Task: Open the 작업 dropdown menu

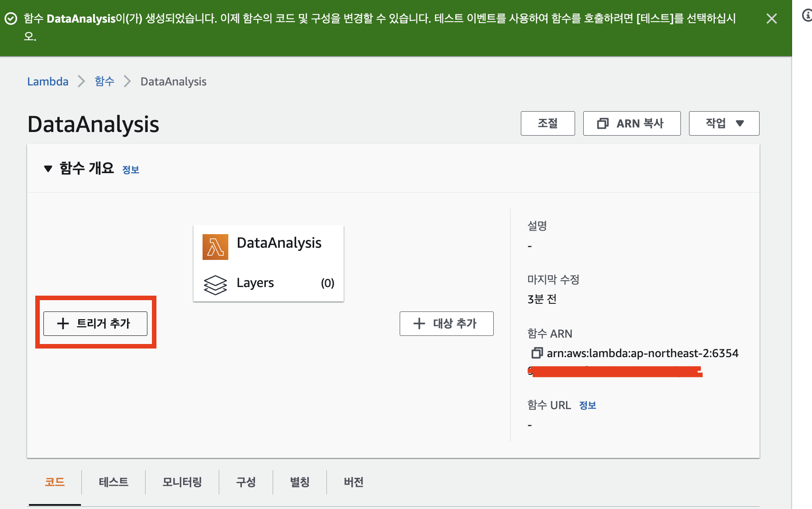Action: (x=724, y=123)
